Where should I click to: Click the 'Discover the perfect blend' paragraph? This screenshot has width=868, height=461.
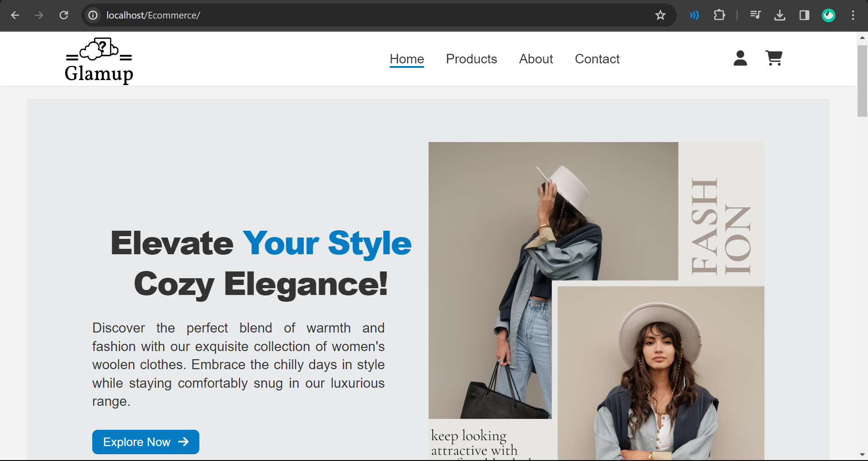[238, 365]
